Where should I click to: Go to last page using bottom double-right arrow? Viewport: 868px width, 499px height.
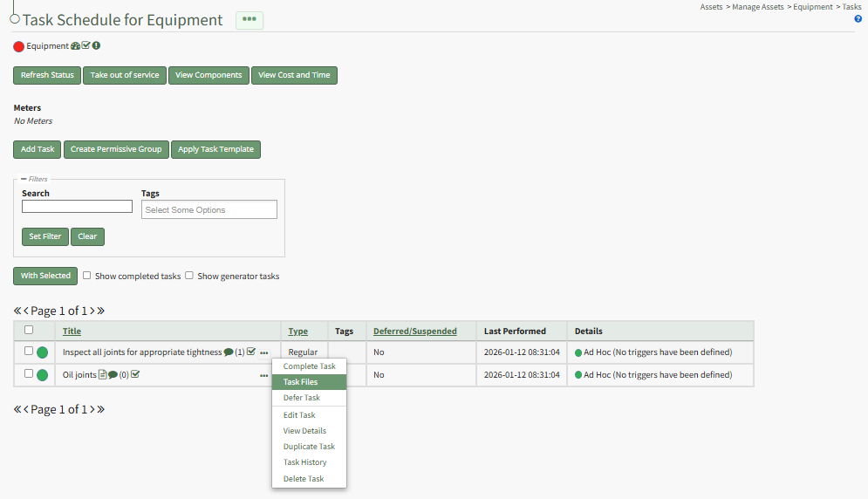pos(100,410)
